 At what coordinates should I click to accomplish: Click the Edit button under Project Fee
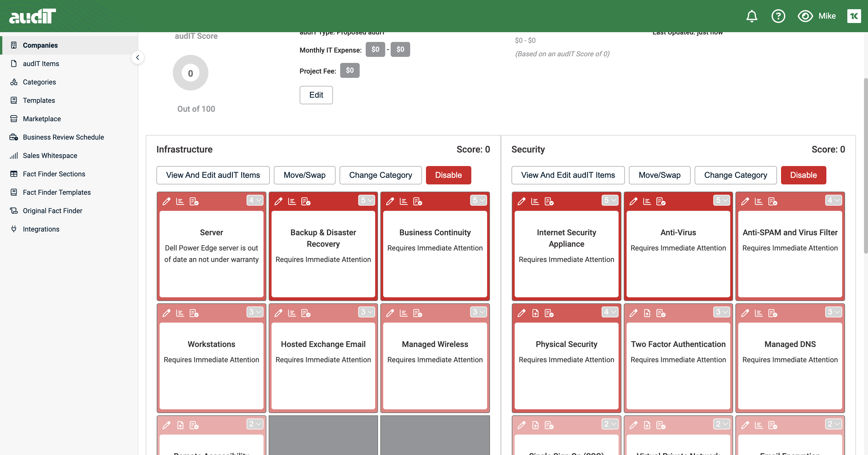point(316,95)
